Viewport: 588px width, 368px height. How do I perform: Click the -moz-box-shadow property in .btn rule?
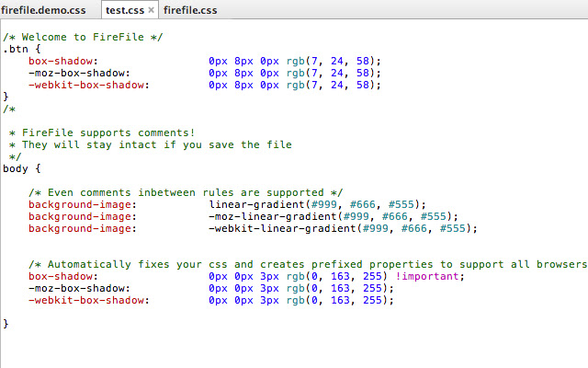coord(79,74)
